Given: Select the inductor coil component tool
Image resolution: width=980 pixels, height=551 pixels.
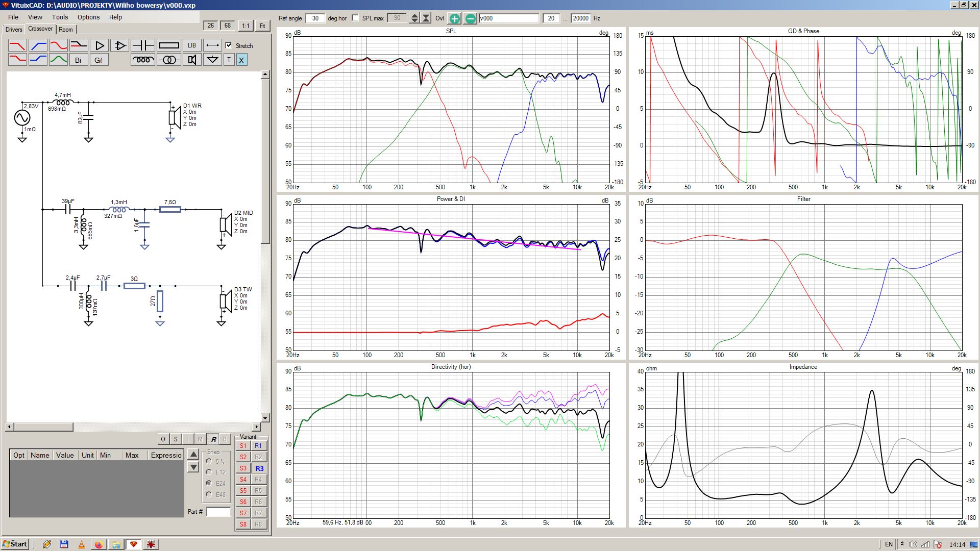Looking at the screenshot, I should (x=142, y=60).
